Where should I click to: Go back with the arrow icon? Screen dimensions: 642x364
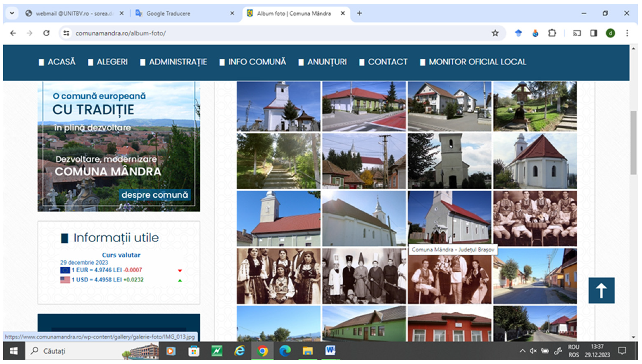[x=13, y=33]
